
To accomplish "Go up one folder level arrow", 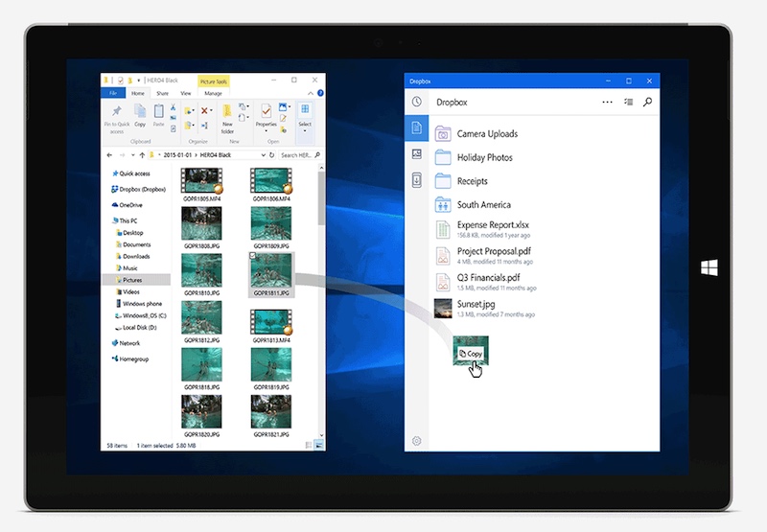I will click(142, 155).
